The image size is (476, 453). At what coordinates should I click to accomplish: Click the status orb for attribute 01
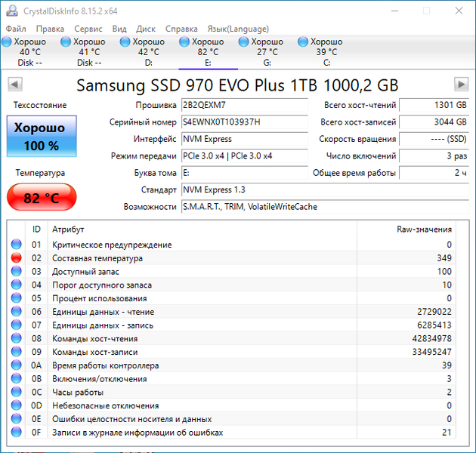coord(17,245)
